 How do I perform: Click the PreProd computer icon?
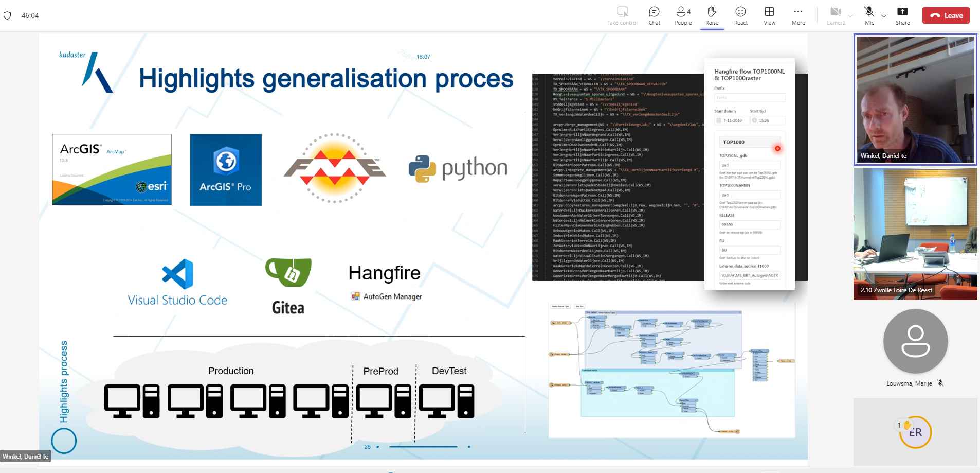tap(383, 401)
